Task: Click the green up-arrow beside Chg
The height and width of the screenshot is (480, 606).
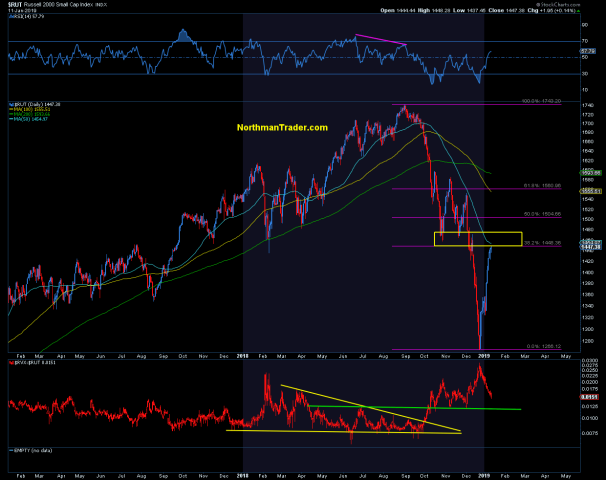Action: click(x=578, y=11)
